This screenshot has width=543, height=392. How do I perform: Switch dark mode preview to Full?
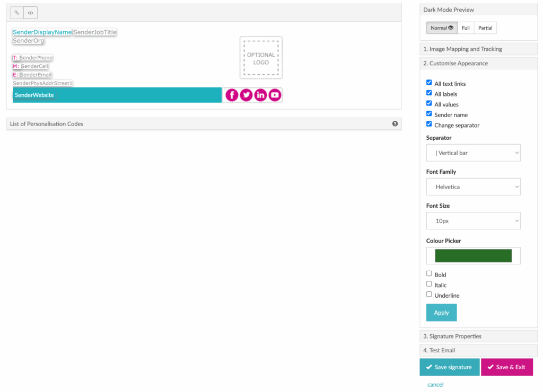[x=466, y=28]
